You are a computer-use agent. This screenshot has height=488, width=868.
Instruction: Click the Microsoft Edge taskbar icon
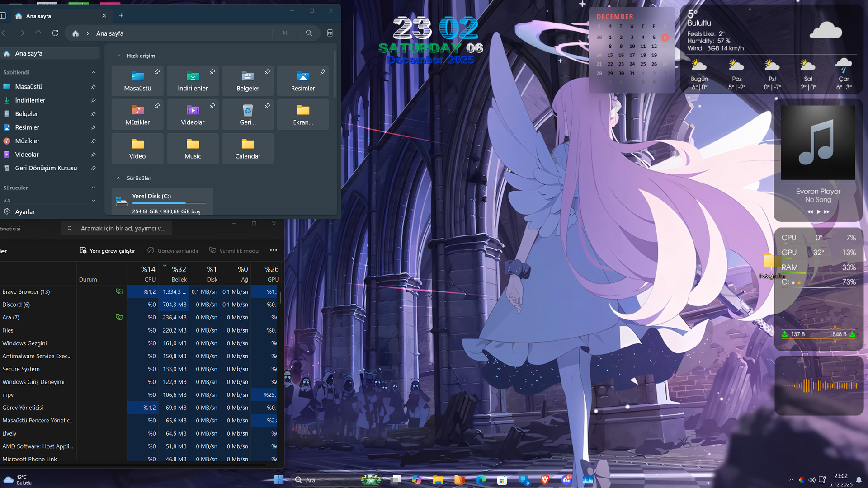point(481,480)
